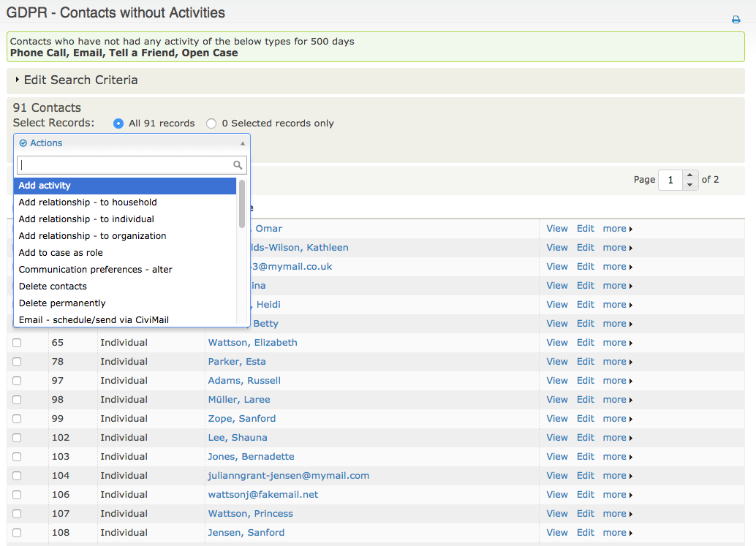Click View for Heidi row
The width and height of the screenshot is (756, 546).
coord(557,305)
